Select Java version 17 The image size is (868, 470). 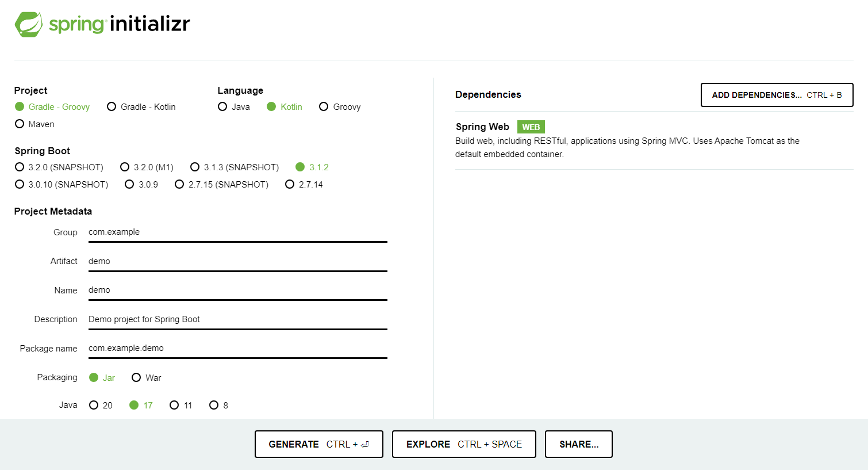coord(141,406)
